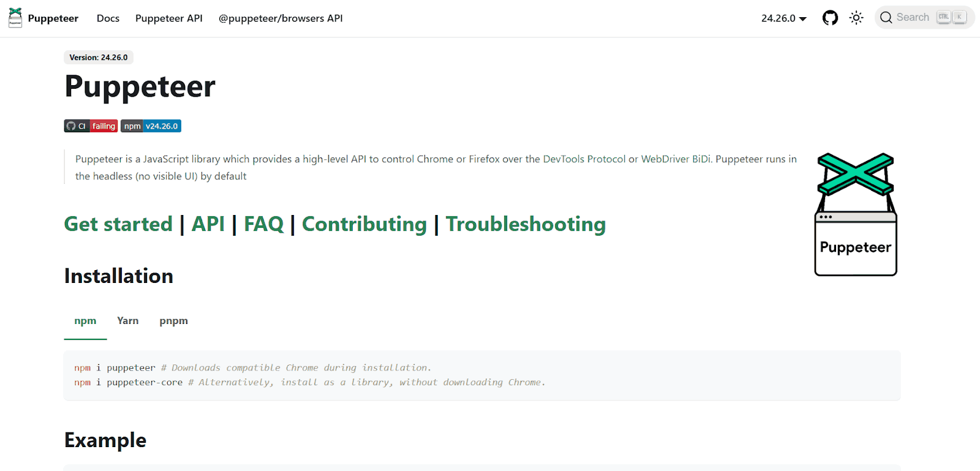Go to the Contributing link
The image size is (980, 471).
pos(364,224)
